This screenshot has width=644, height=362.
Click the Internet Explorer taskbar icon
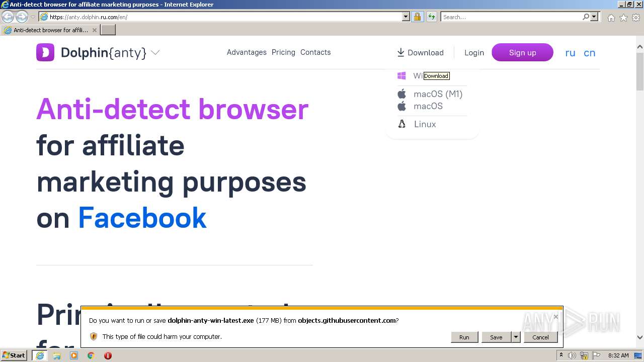coord(40,355)
